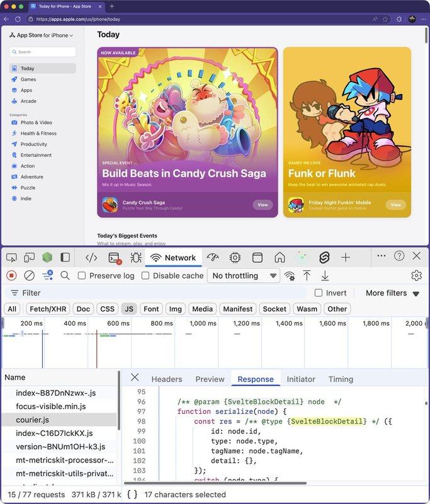
Task: Toggle the Disable cache checkbox
Action: point(145,276)
